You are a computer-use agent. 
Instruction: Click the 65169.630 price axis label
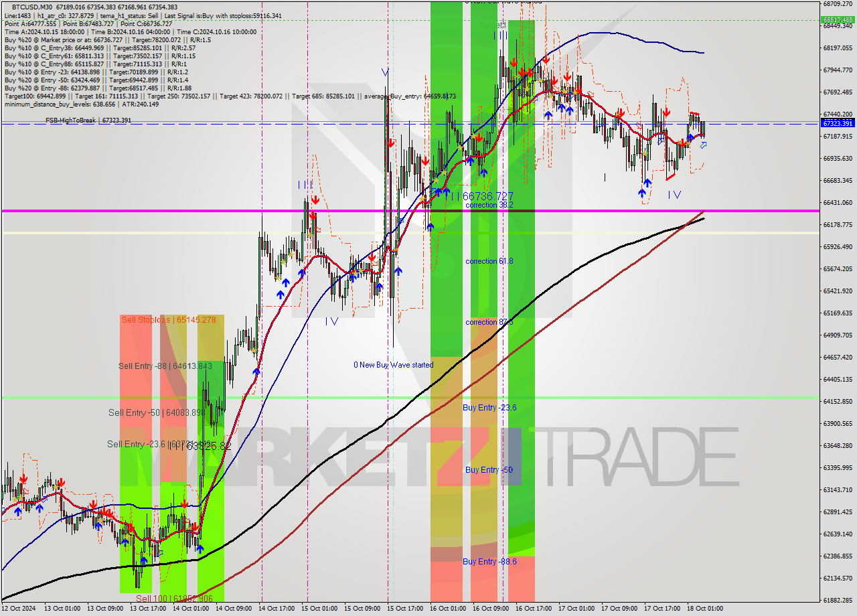click(838, 313)
